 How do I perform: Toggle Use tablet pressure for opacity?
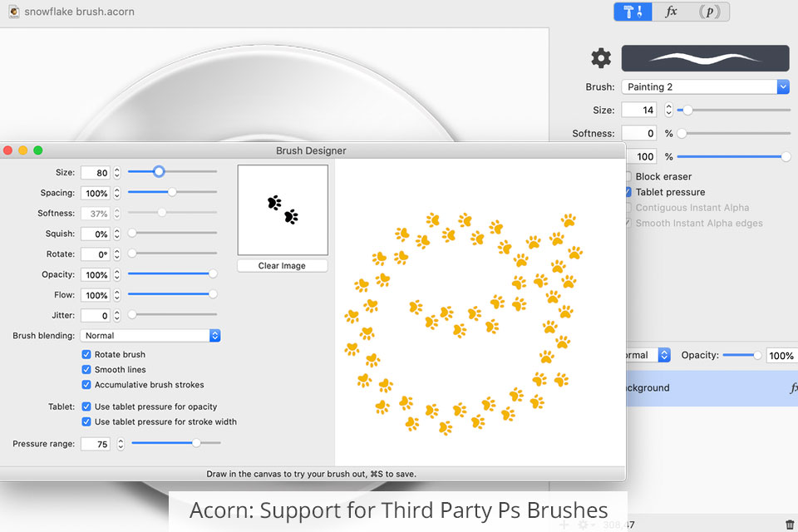(86, 406)
